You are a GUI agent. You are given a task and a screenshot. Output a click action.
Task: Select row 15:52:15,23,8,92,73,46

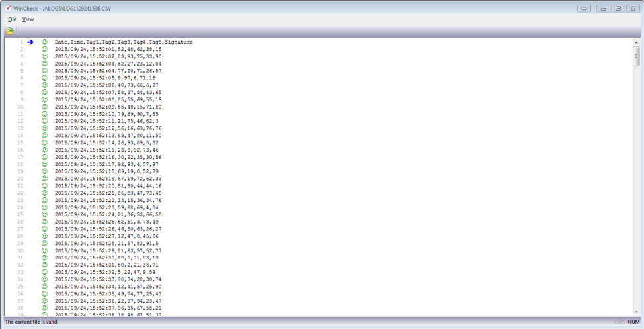pos(106,150)
